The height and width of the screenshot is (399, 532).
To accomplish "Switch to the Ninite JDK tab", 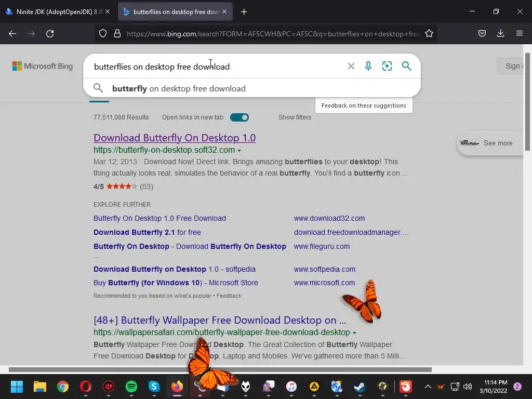I will pyautogui.click(x=58, y=11).
